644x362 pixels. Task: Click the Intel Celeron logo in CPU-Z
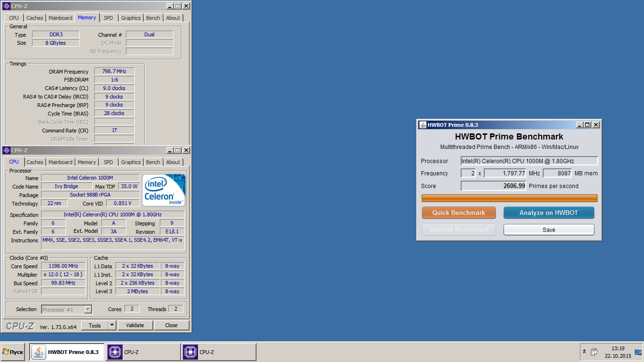164,190
